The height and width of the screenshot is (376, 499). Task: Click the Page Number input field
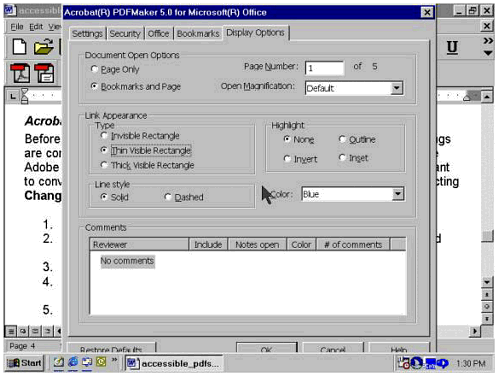[324, 68]
